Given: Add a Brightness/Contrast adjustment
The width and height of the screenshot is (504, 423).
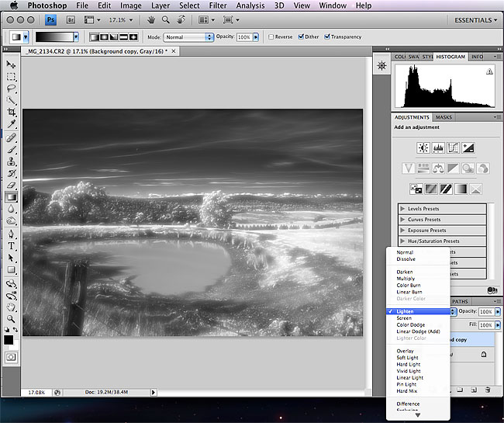Looking at the screenshot, I should [x=423, y=147].
